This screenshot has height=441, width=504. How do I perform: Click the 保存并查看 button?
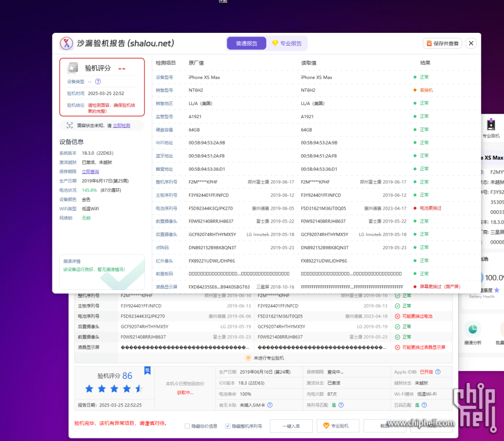click(x=442, y=43)
